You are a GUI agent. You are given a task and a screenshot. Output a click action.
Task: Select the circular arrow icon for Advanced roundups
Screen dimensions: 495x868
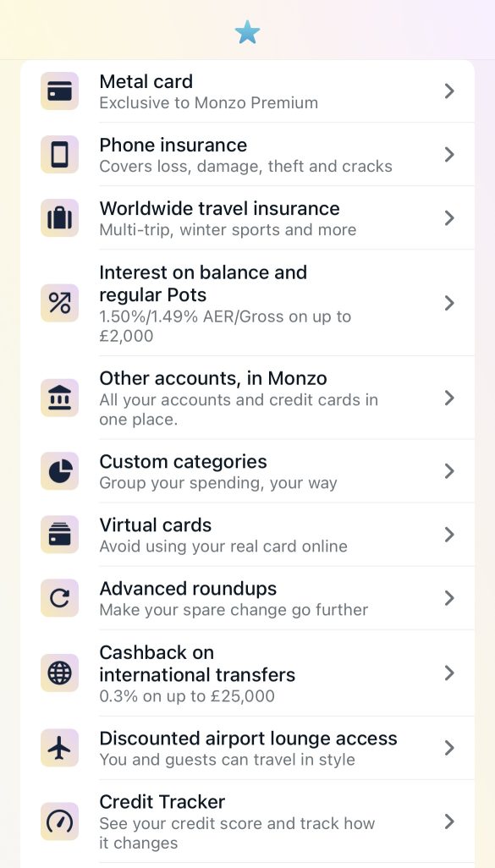pos(59,597)
